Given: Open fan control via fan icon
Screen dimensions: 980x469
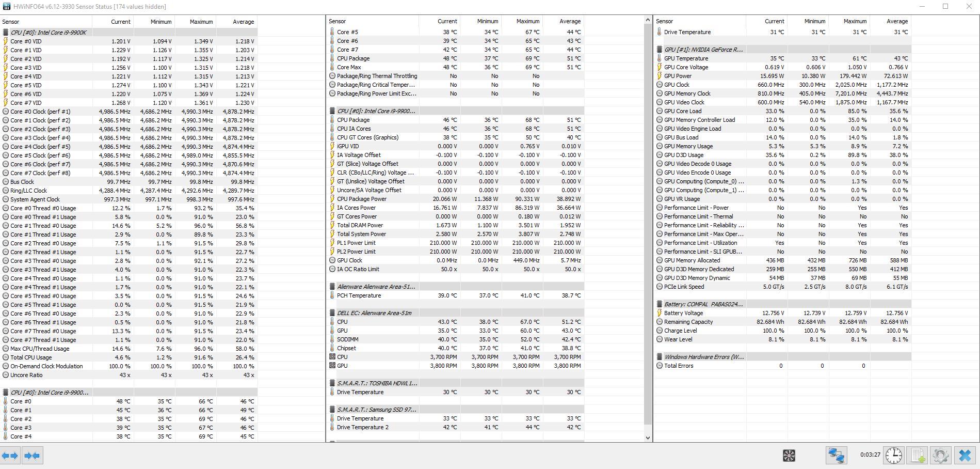Looking at the screenshot, I should [x=789, y=456].
